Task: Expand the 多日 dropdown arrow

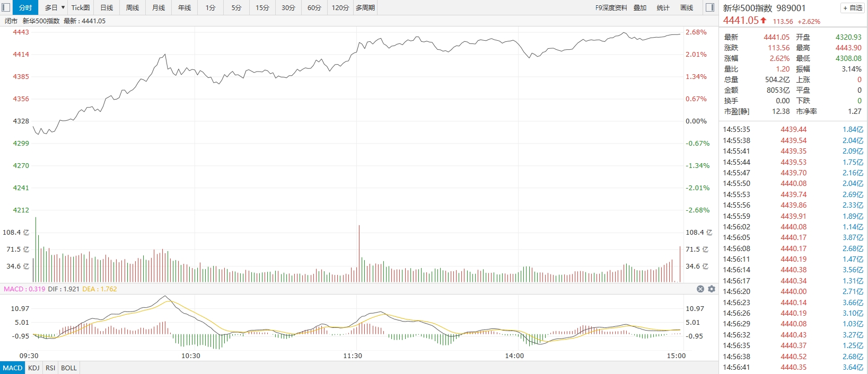Action: pos(63,7)
